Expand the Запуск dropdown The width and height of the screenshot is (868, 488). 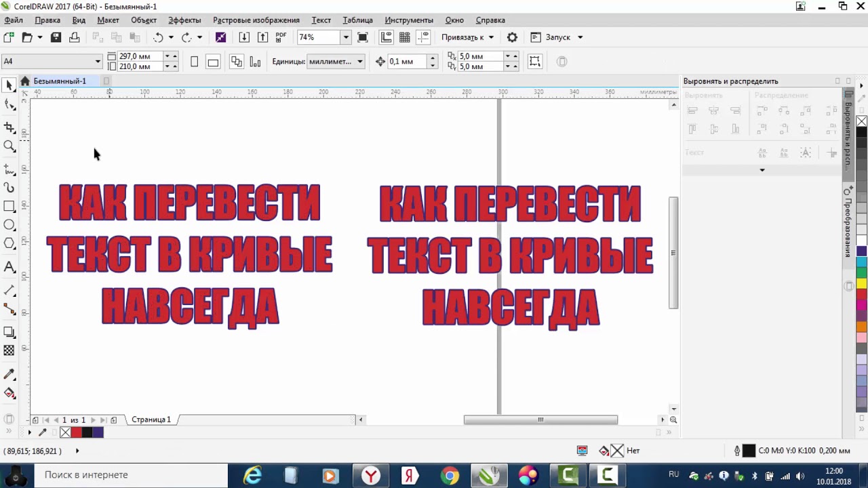(580, 37)
